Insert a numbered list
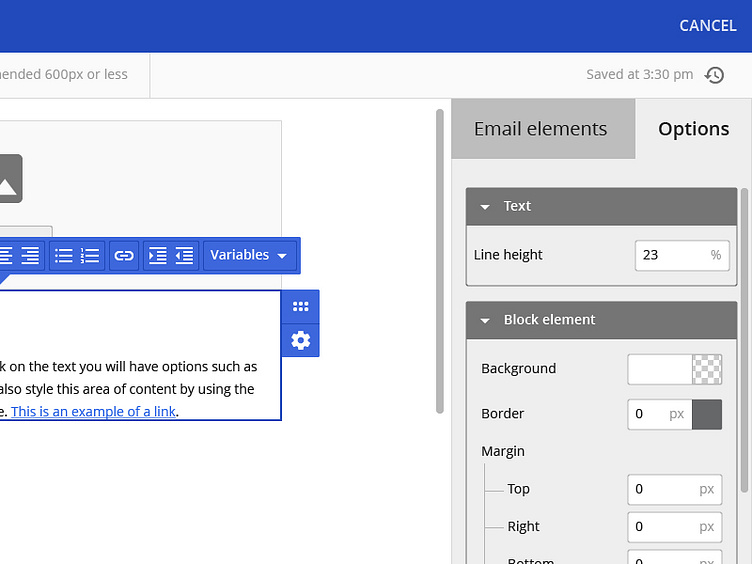This screenshot has width=752, height=564. click(90, 255)
